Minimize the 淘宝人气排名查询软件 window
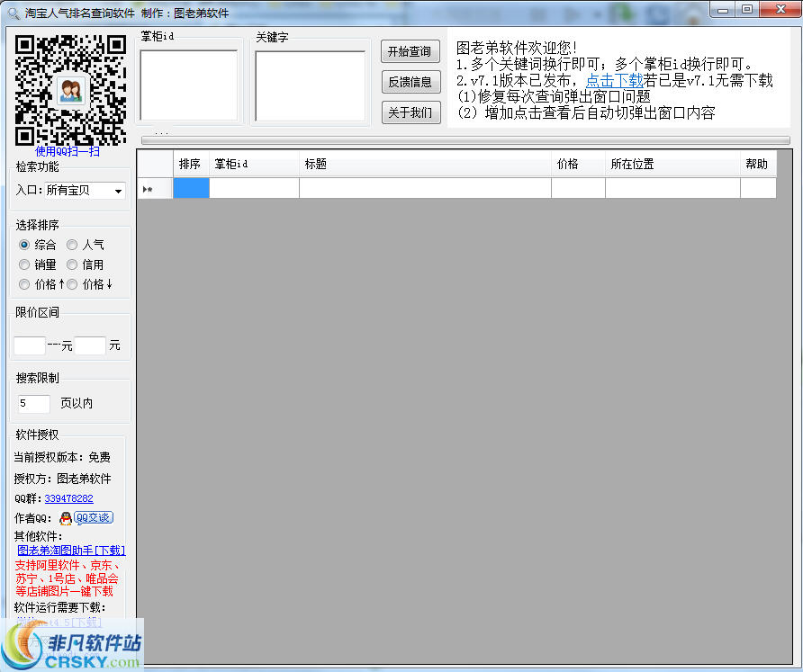The image size is (803, 672). click(x=723, y=10)
